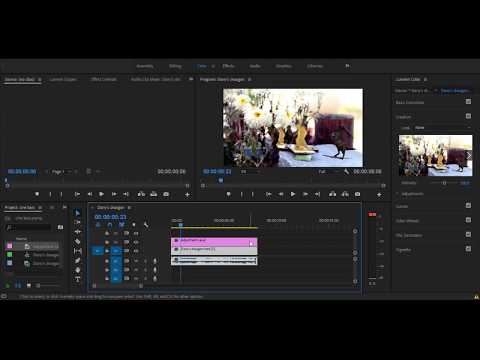Open the playback resolution Full dropdown
The height and width of the screenshot is (360, 480).
328,171
